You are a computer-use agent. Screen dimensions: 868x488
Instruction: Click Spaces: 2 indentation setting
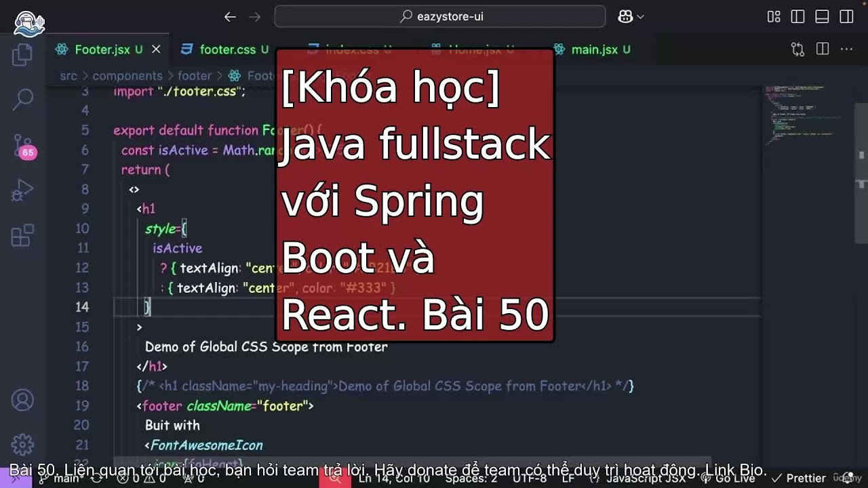click(x=471, y=479)
